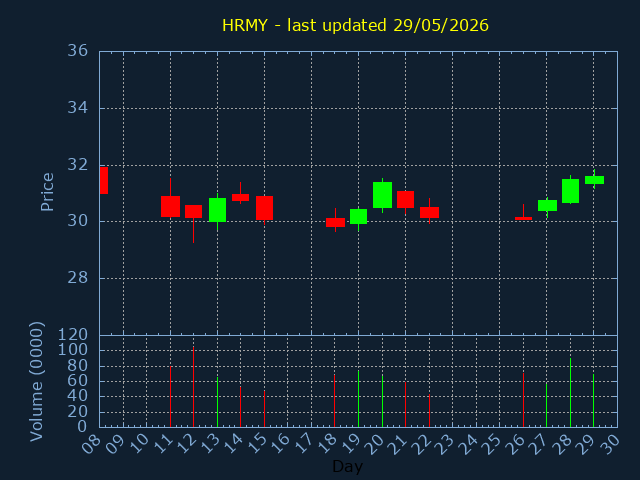
Task: Click the price axis tick "32"
Action: (78, 165)
